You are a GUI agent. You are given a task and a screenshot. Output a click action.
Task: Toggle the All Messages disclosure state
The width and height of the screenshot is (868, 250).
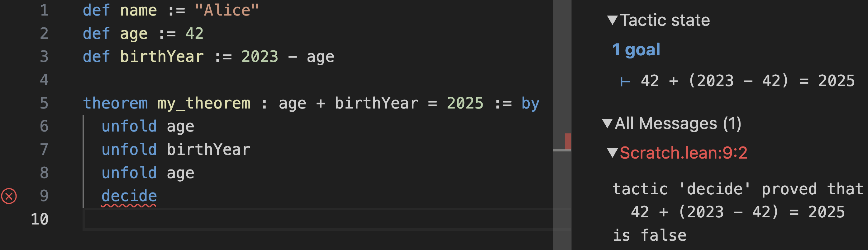click(608, 123)
